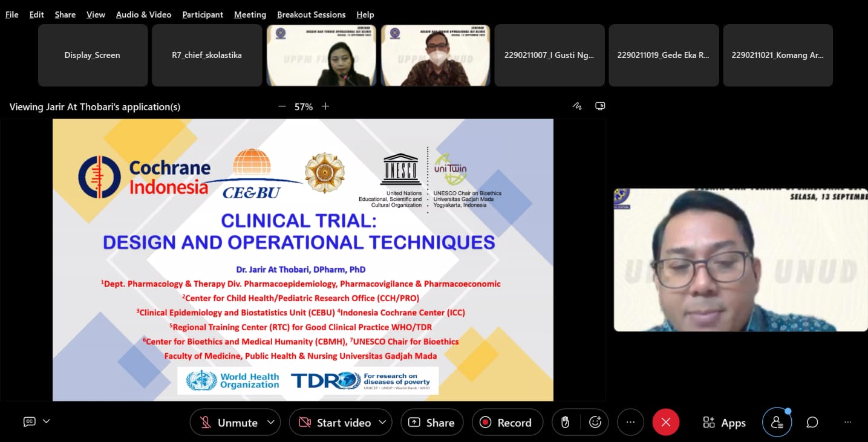Image resolution: width=868 pixels, height=442 pixels.
Task: Expand closed captions options chevron
Action: click(46, 421)
